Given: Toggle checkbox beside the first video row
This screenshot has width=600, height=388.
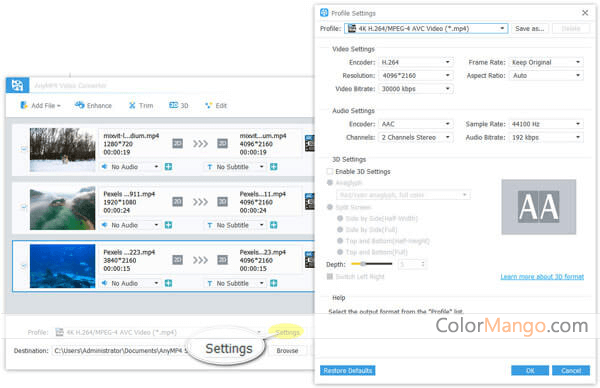Looking at the screenshot, I should tap(23, 148).
